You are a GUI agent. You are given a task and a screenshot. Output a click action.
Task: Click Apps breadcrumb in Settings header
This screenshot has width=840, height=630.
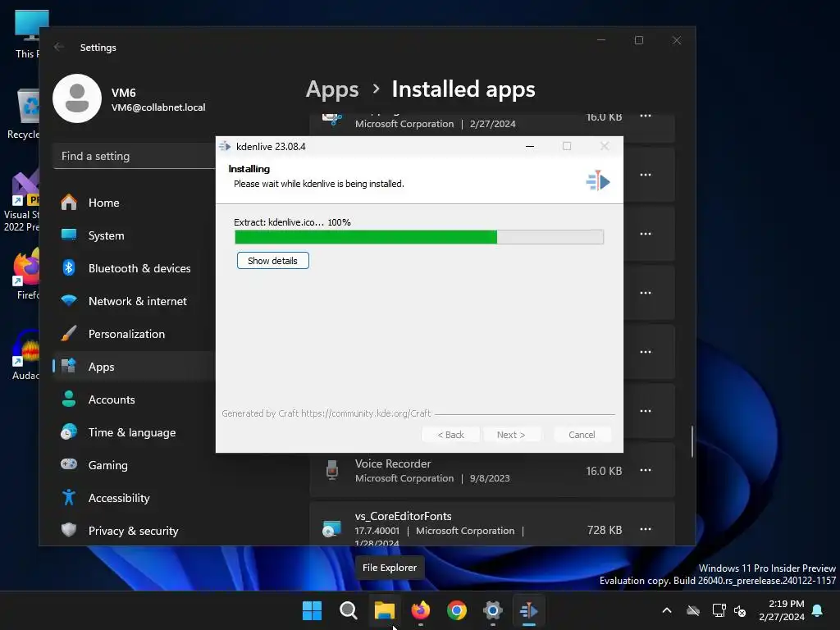331,89
